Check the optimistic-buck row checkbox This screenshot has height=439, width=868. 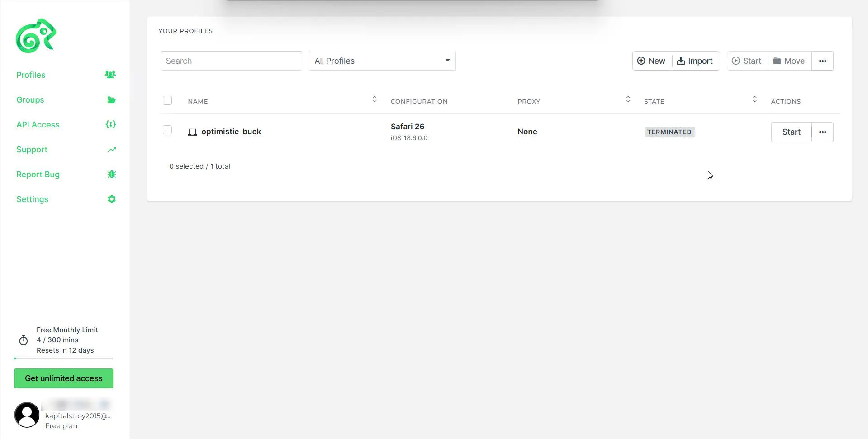coord(167,130)
